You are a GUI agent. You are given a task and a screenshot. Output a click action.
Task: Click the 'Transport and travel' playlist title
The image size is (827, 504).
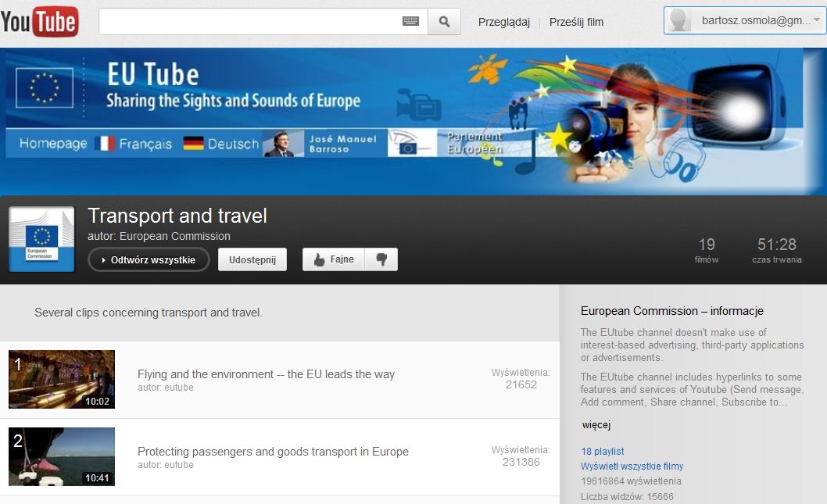[177, 216]
